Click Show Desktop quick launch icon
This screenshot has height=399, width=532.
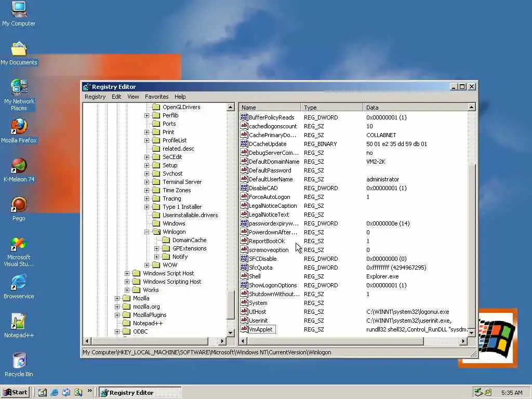click(43, 393)
